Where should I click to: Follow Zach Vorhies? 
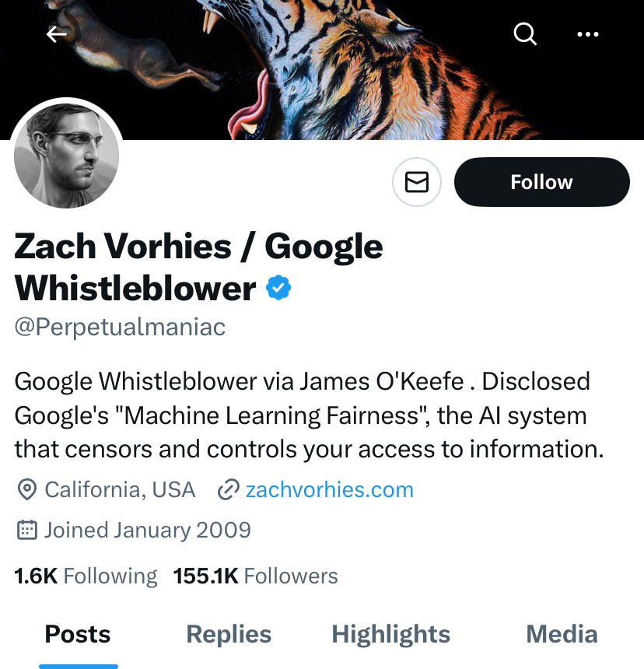click(x=541, y=182)
